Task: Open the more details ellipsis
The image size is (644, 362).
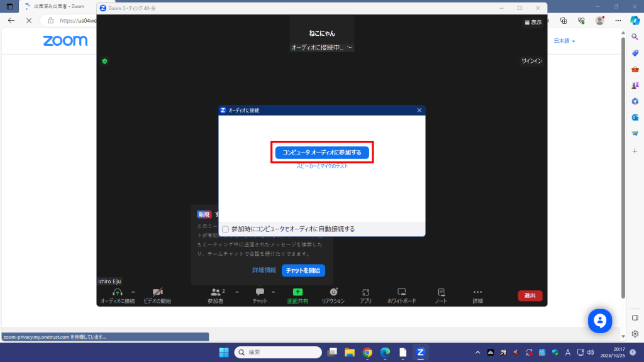Action: [x=477, y=292]
